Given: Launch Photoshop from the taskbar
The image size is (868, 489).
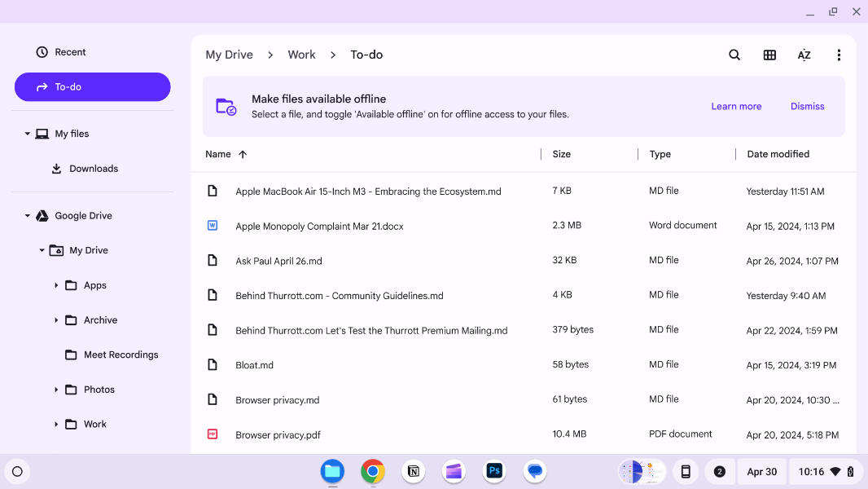Looking at the screenshot, I should (x=494, y=471).
